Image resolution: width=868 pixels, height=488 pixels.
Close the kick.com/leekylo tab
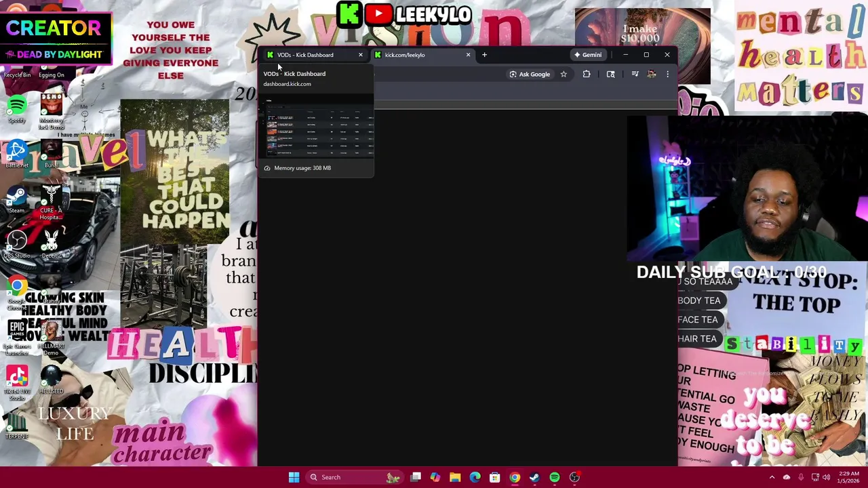click(468, 55)
